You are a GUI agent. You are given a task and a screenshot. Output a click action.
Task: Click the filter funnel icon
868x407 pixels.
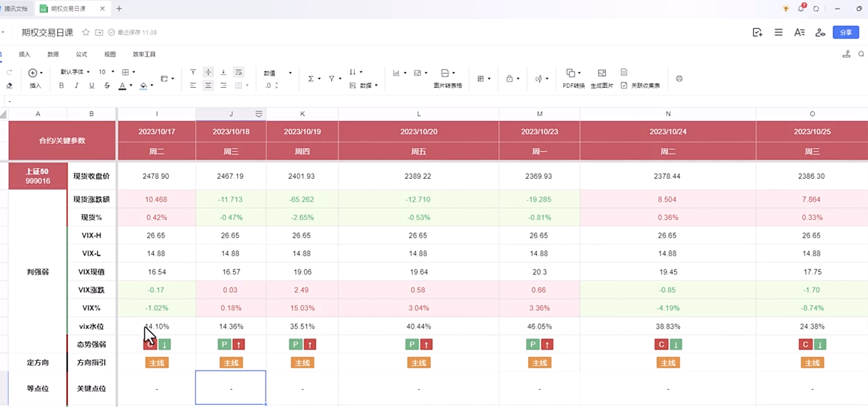[332, 78]
